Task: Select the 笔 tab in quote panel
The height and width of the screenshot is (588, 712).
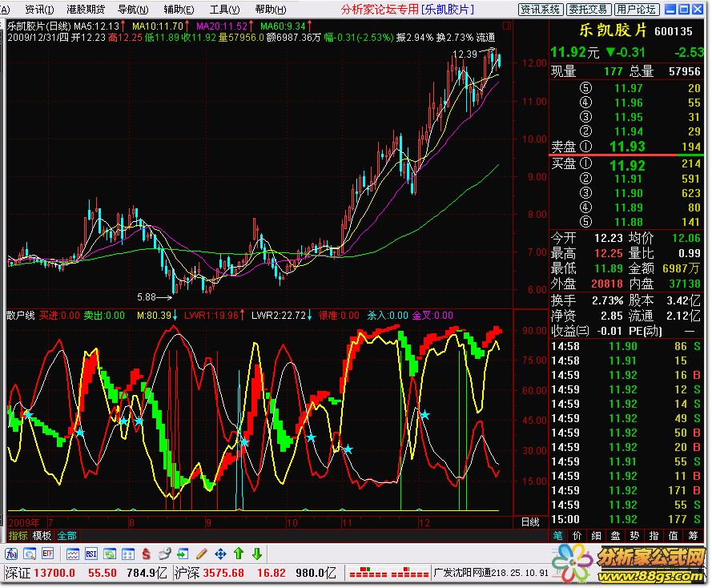Action: click(x=558, y=536)
